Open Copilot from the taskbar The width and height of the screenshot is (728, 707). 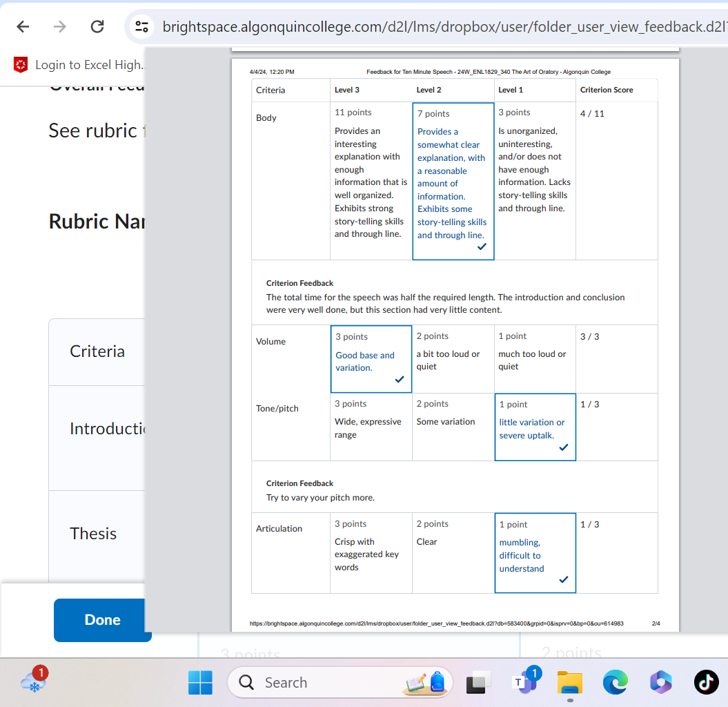pos(660,682)
